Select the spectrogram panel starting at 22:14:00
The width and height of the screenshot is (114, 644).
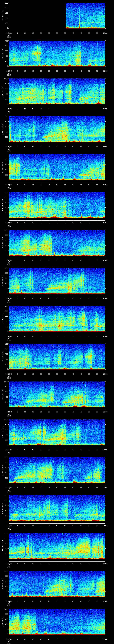click(x=57, y=205)
